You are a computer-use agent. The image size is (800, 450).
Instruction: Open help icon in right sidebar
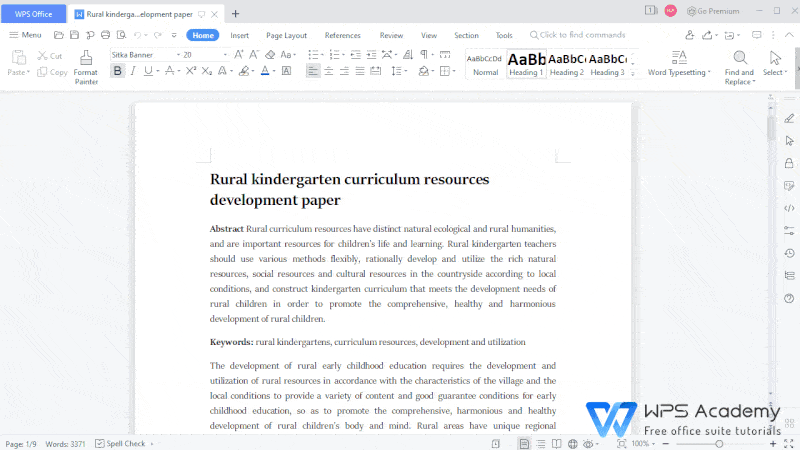[789, 298]
